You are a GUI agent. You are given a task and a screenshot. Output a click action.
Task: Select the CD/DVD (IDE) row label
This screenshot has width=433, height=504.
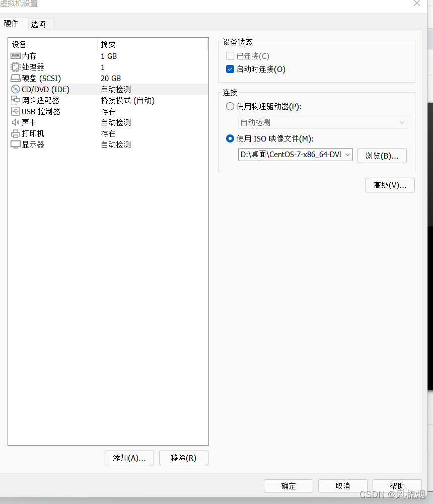click(45, 89)
